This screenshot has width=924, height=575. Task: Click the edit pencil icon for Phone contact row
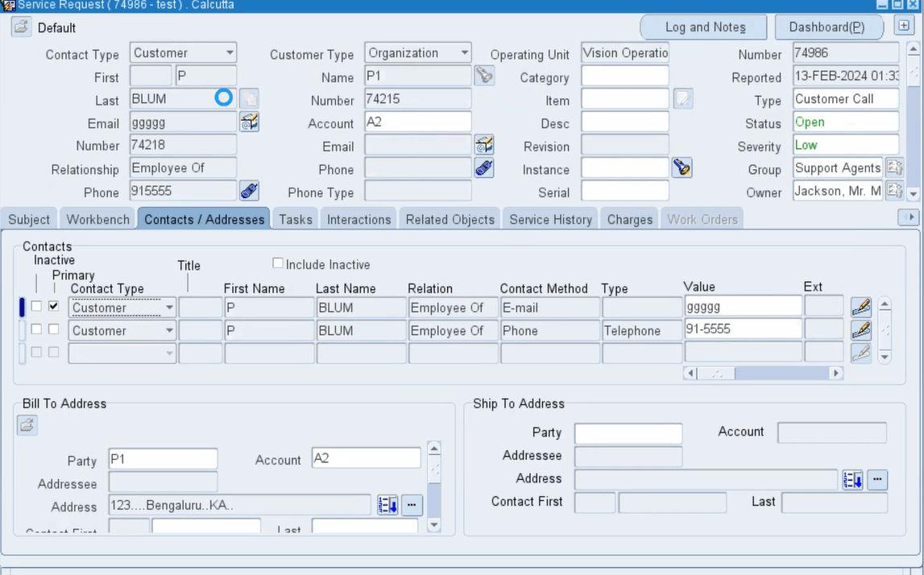tap(861, 330)
